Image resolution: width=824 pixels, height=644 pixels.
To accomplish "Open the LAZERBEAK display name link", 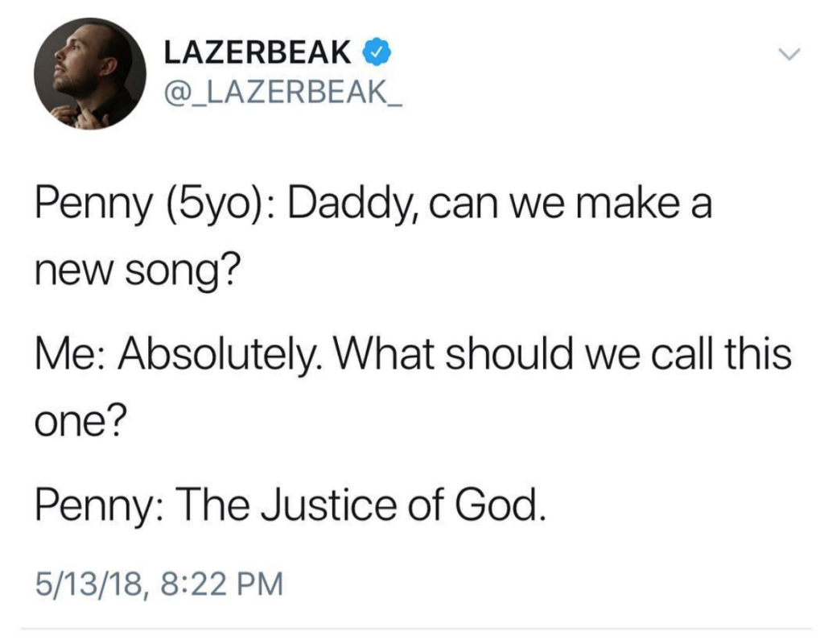I will point(257,52).
